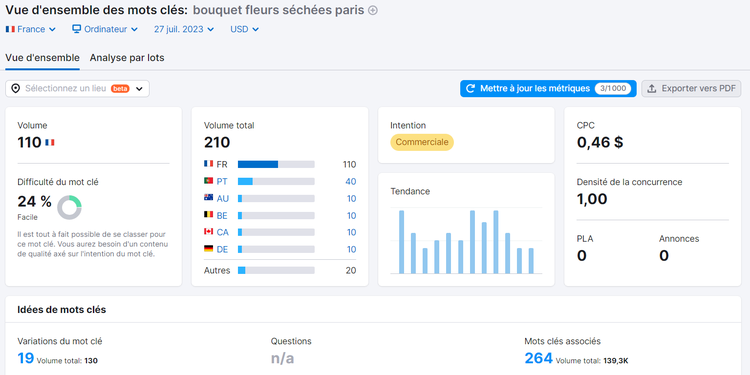750x375 pixels.
Task: Open the USD currency dropdown
Action: pyautogui.click(x=244, y=29)
